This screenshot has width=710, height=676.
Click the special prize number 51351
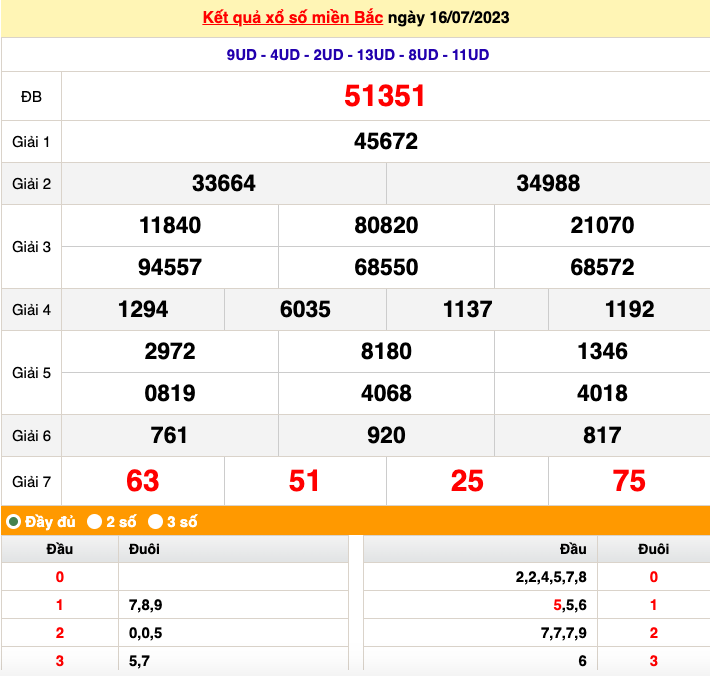pyautogui.click(x=385, y=96)
